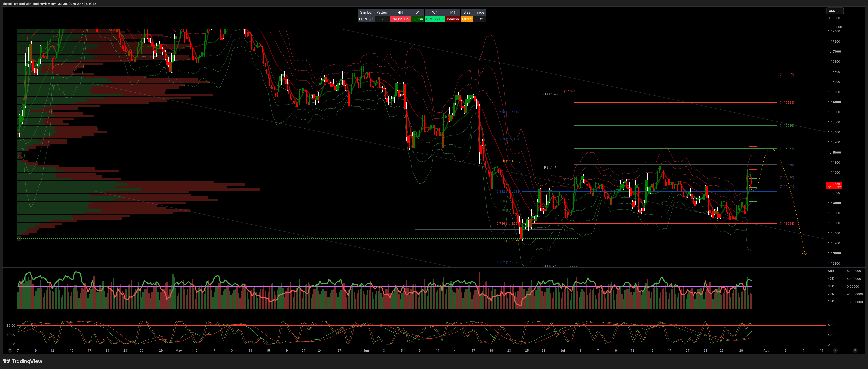Image resolution: width=868 pixels, height=369 pixels.
Task: Click the orange Mixed bias cell
Action: click(x=467, y=19)
